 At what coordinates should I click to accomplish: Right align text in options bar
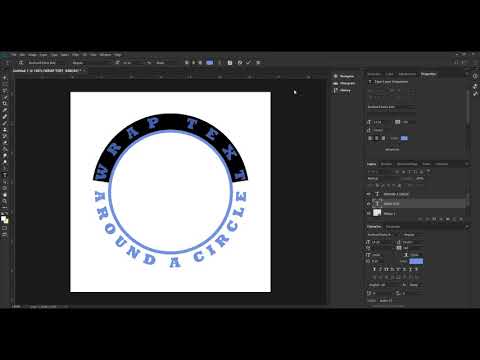click(x=200, y=62)
